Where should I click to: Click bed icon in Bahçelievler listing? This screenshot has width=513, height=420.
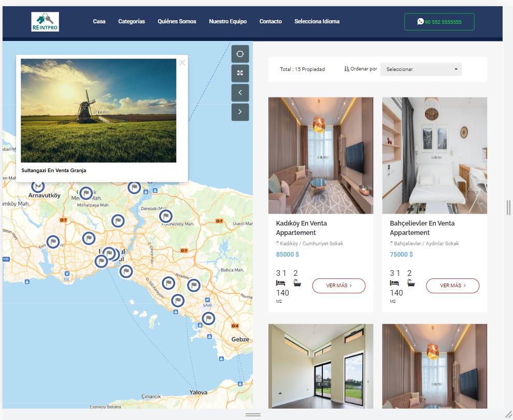tap(394, 283)
